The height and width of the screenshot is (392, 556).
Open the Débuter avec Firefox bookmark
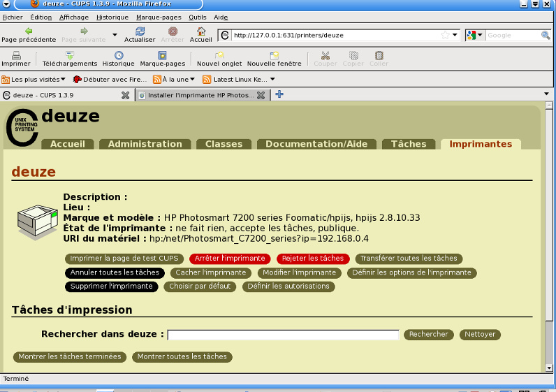point(110,80)
